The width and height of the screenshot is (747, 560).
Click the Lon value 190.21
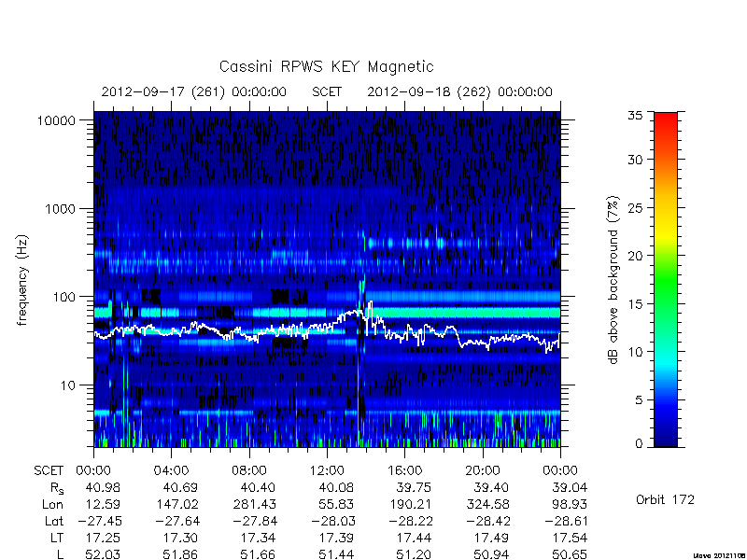(x=410, y=505)
